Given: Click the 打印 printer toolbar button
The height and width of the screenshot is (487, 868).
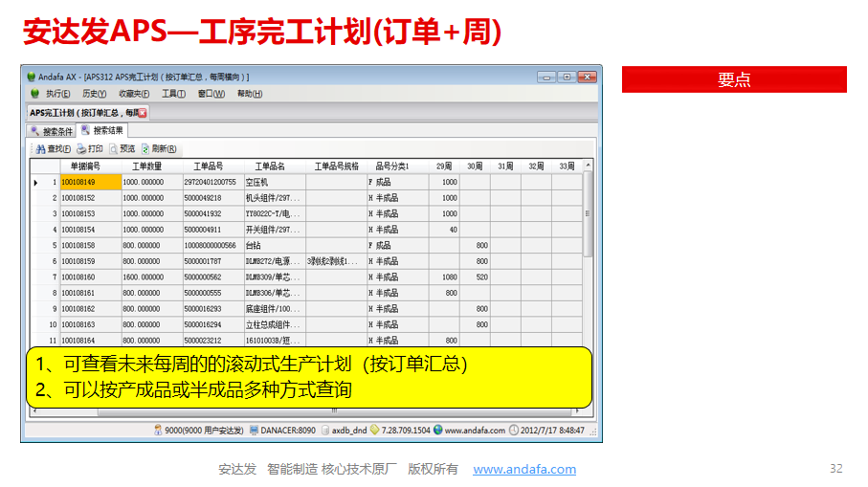Looking at the screenshot, I should pos(90,149).
